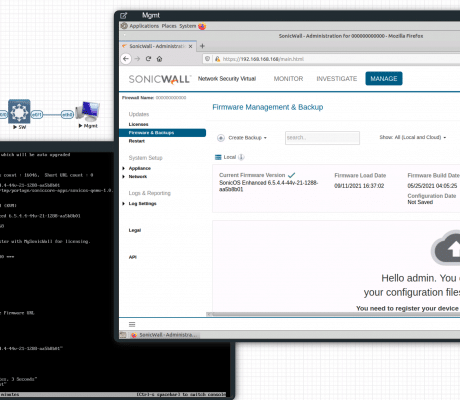460x400 pixels.
Task: Click the horizontal scrollbar in the page
Action: pyautogui.click(x=333, y=314)
